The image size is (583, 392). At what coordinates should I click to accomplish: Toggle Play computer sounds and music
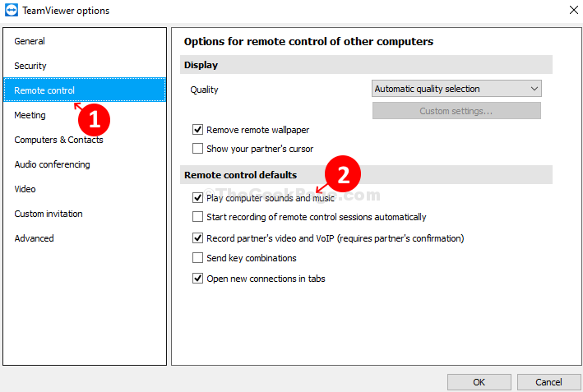tap(197, 198)
